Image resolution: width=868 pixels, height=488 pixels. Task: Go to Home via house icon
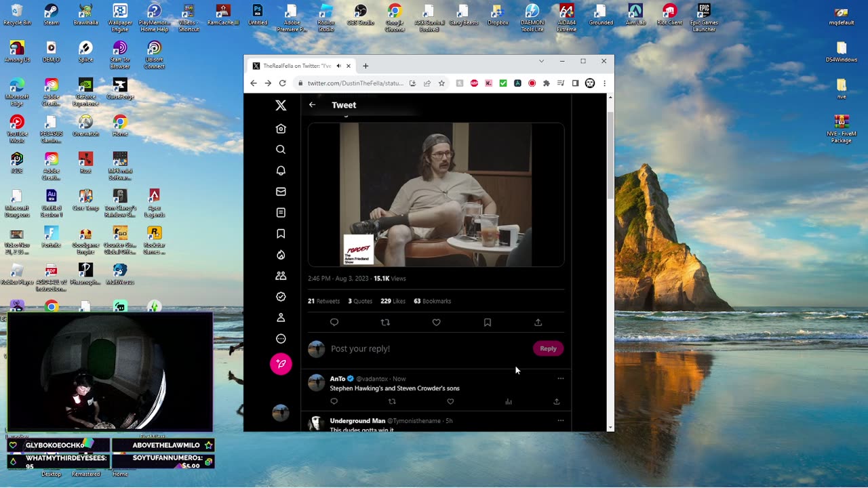pyautogui.click(x=281, y=129)
